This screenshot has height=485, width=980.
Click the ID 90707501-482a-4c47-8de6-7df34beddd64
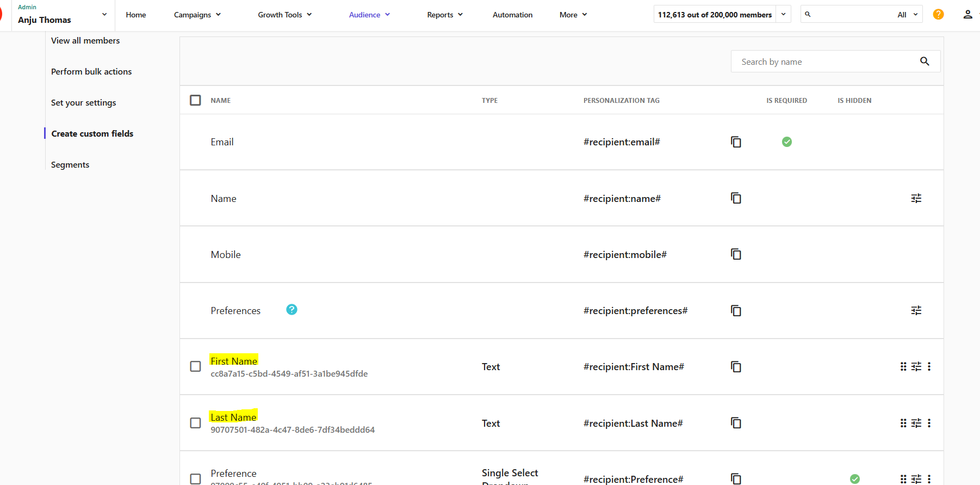point(293,429)
